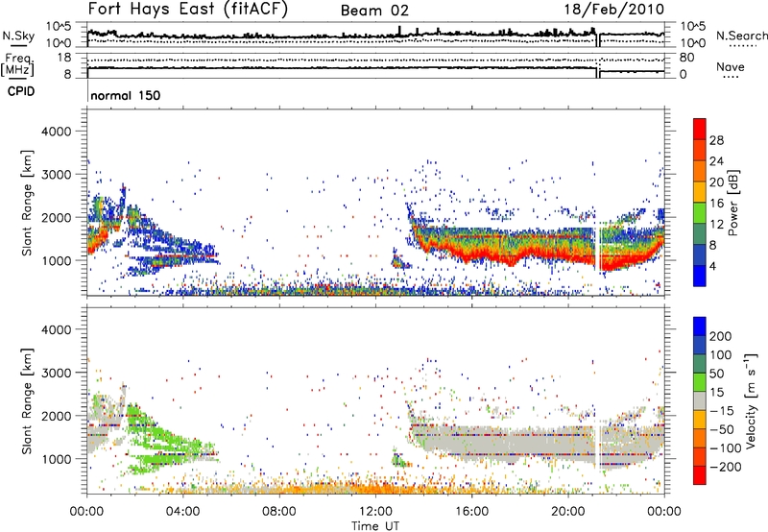768x532 pixels.
Task: Click the "N.Search" legend label
Action: tap(741, 36)
